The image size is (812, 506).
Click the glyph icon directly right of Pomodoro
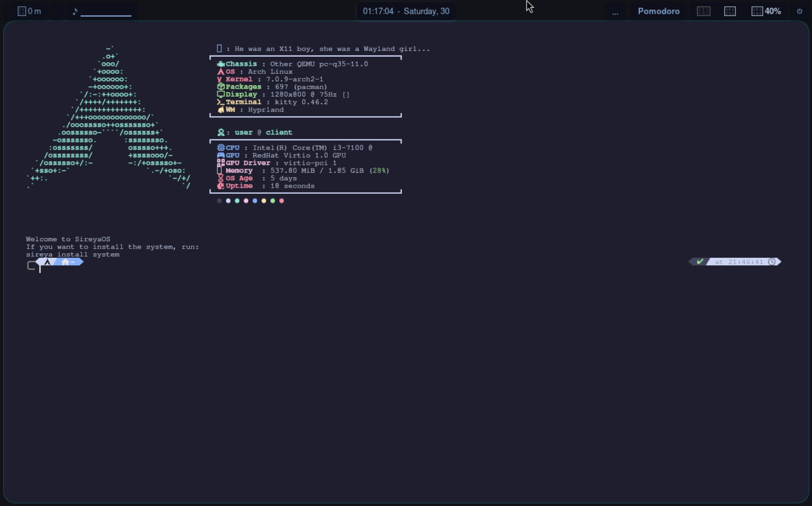point(703,11)
